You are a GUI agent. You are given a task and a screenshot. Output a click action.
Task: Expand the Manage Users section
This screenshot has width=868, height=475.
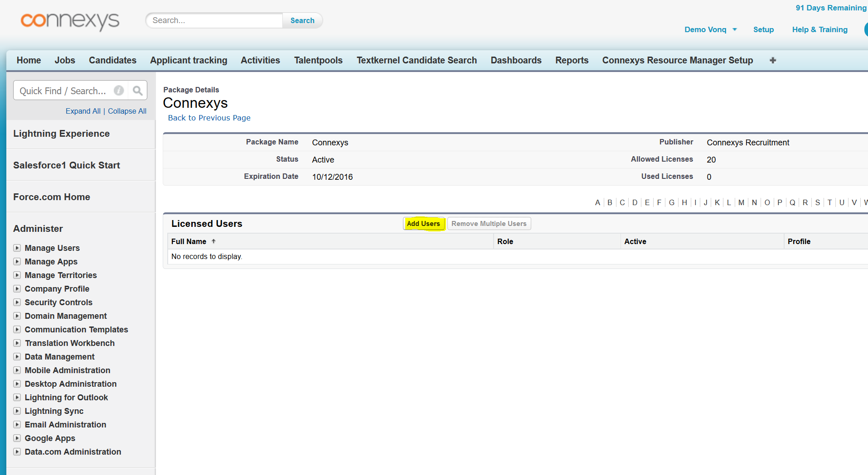click(17, 248)
